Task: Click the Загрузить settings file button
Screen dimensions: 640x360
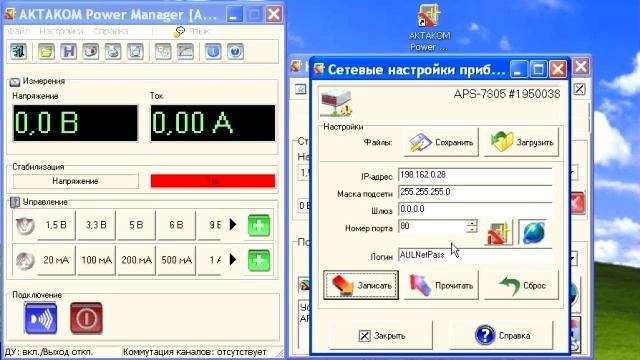Action: (x=521, y=142)
